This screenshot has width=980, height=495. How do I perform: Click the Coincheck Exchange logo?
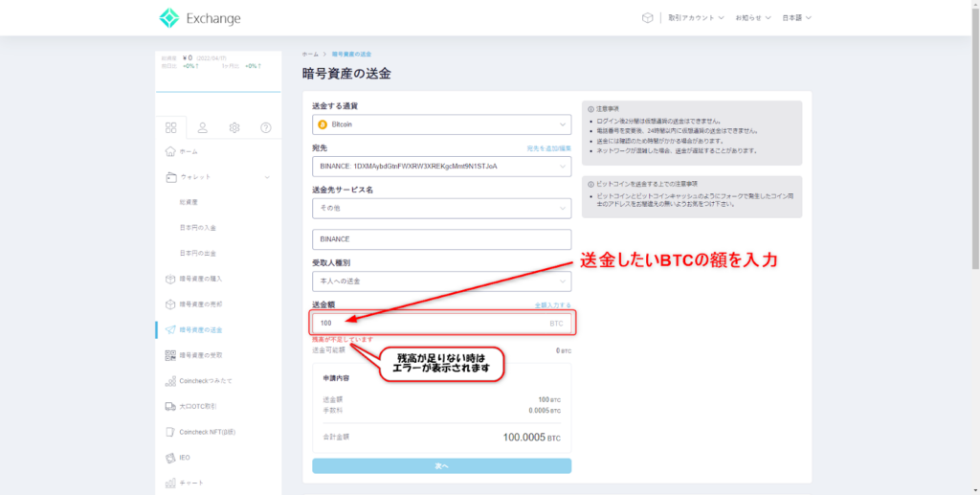point(200,18)
